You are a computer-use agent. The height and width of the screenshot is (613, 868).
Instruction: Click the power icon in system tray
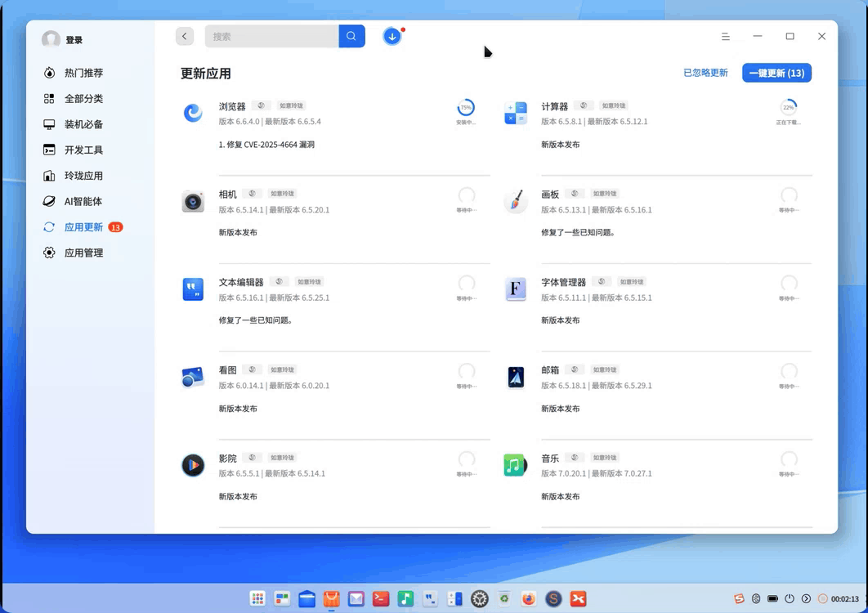(x=790, y=598)
